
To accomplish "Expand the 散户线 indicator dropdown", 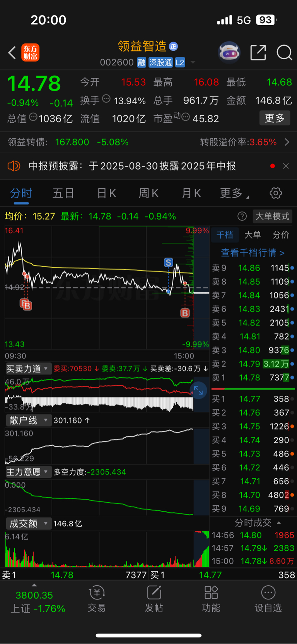I will [28, 420].
